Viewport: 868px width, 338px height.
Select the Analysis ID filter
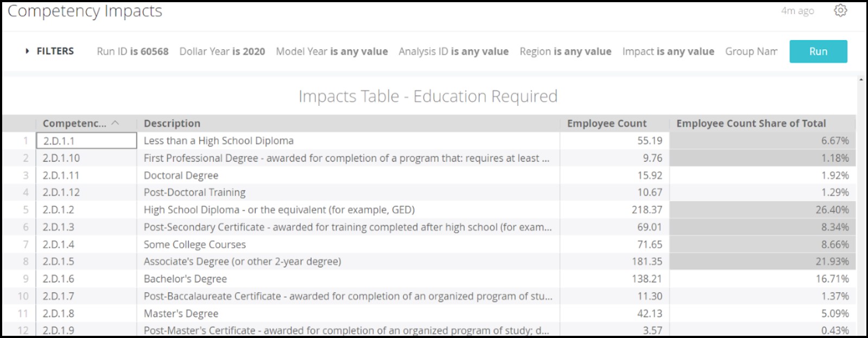tap(453, 52)
